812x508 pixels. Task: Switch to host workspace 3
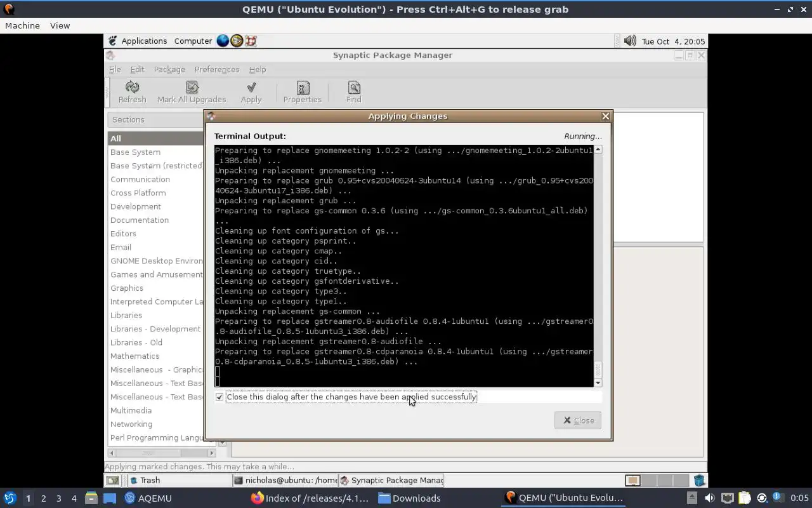[58, 498]
